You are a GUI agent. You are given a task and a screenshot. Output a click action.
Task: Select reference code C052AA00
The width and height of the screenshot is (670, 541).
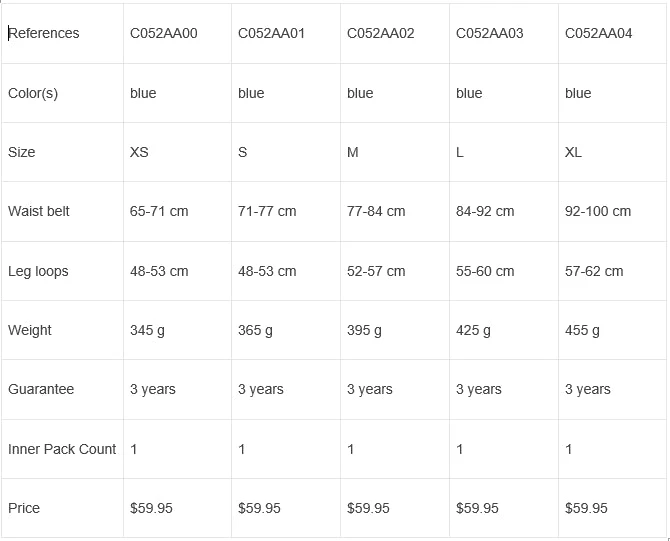pyautogui.click(x=164, y=33)
